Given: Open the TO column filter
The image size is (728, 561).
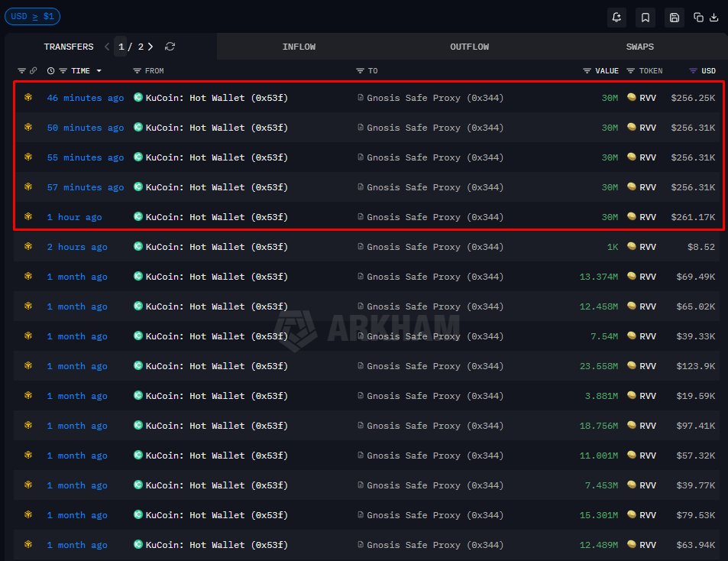Looking at the screenshot, I should (x=367, y=70).
